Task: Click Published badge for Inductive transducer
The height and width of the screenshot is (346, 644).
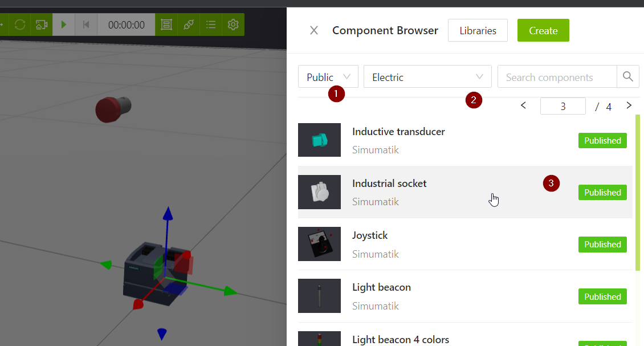Action: coord(602,141)
